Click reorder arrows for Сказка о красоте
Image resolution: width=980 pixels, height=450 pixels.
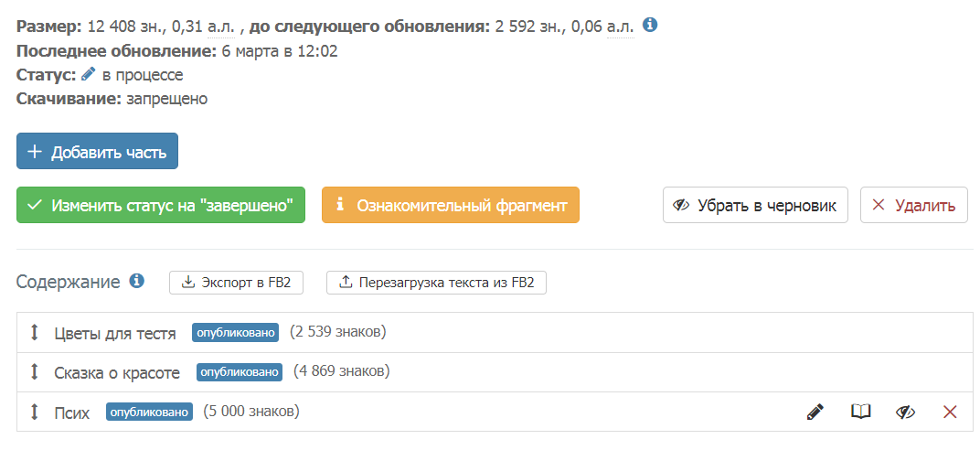[35, 372]
